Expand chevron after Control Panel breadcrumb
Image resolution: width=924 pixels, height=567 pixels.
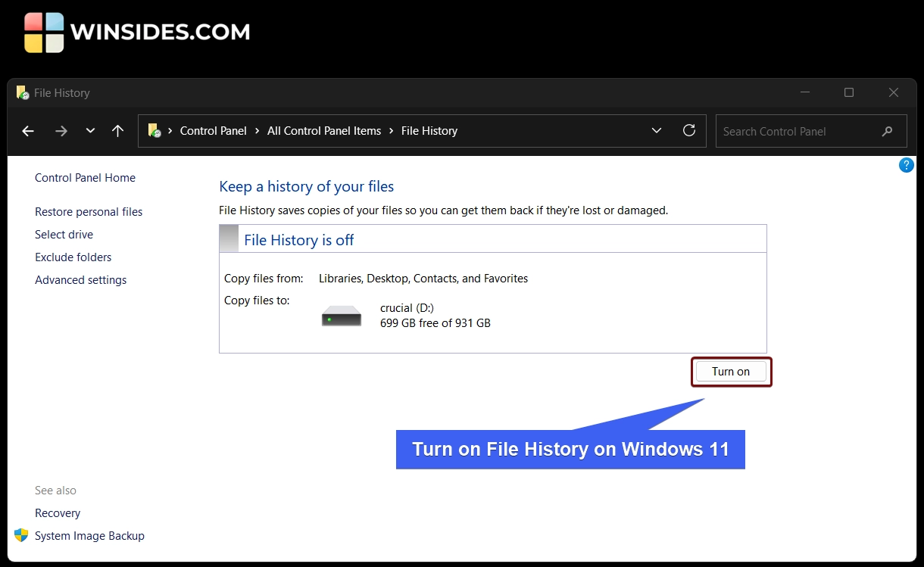(258, 131)
